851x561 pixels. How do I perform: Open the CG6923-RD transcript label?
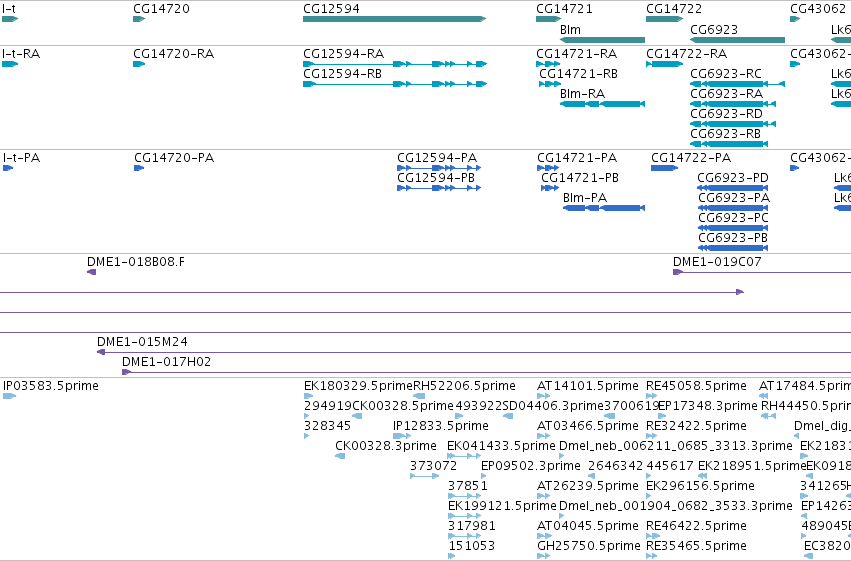727,114
